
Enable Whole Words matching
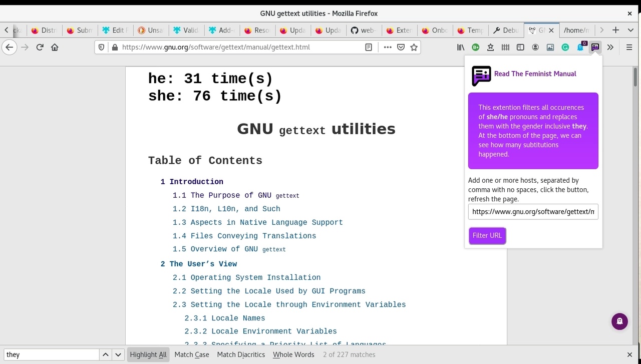coord(293,354)
